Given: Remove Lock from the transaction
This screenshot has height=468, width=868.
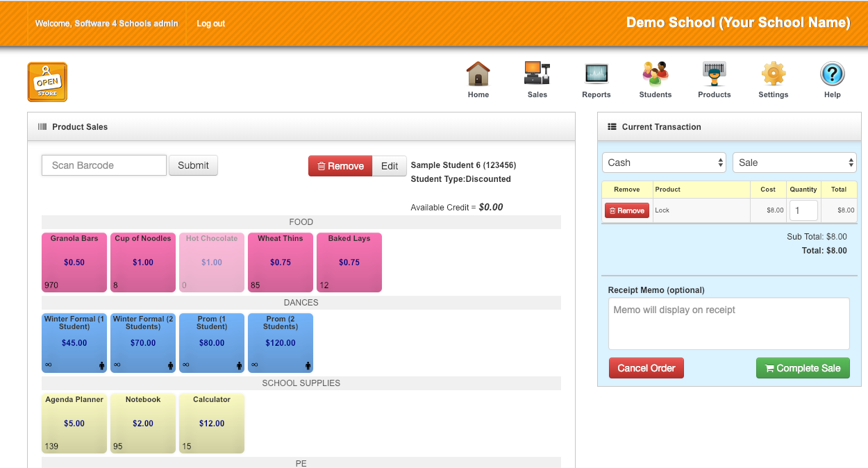Looking at the screenshot, I should pyautogui.click(x=626, y=210).
